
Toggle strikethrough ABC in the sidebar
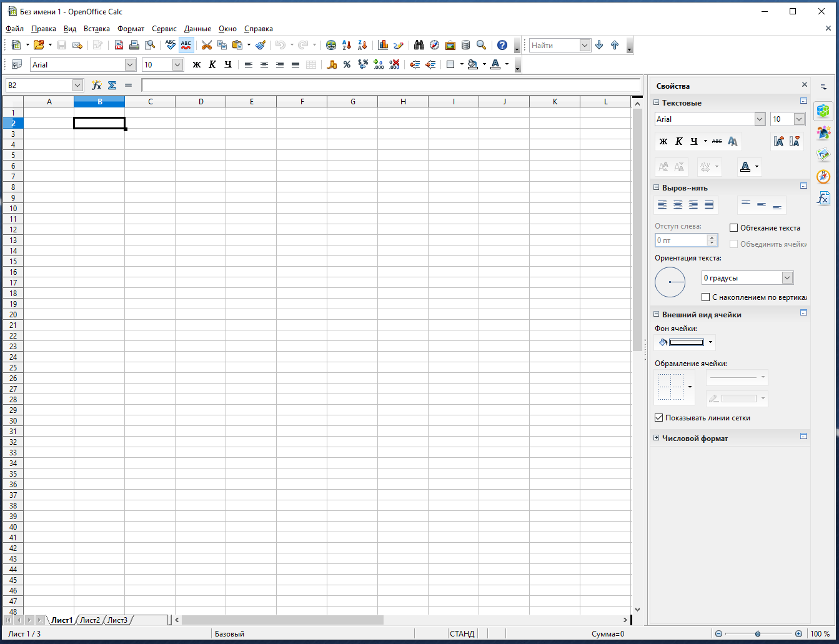[x=717, y=142]
